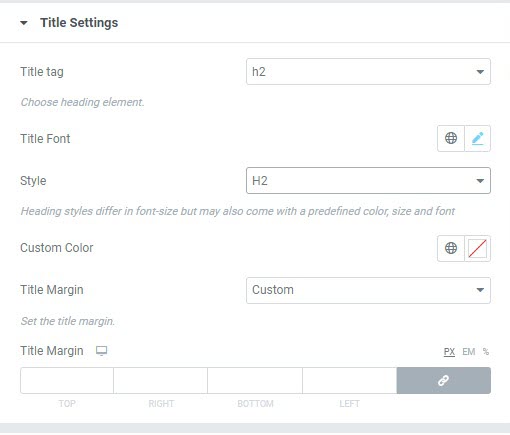Click the Custom Color label
510x435 pixels.
[x=57, y=248]
